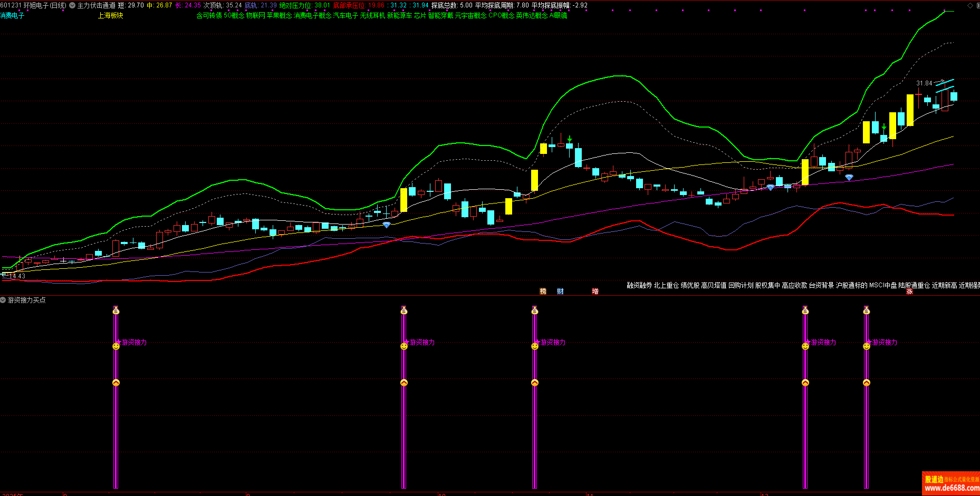The image size is (980, 496).
Task: Expand the 主力伏击通道 indicator dropdown
Action: (72, 5)
